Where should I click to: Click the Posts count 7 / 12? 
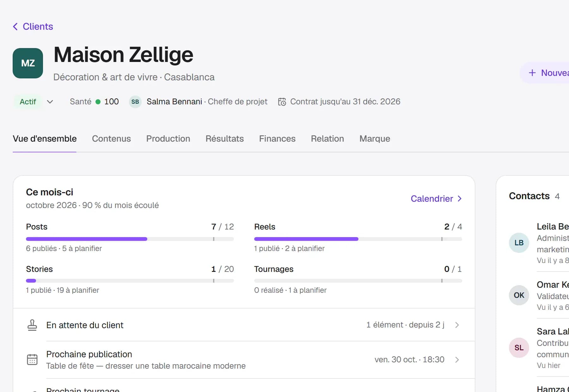[x=223, y=227]
